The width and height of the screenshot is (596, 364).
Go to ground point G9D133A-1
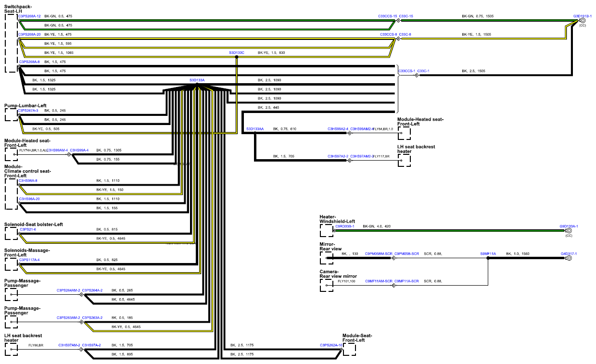[569, 226]
